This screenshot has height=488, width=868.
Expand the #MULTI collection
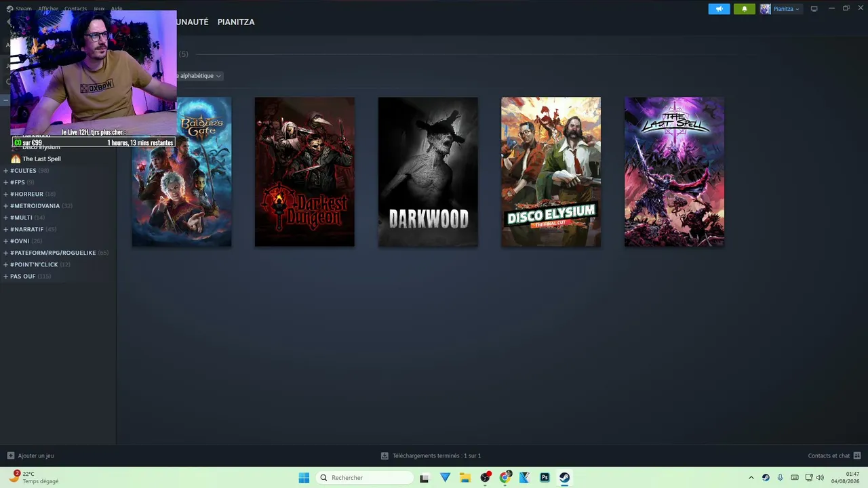tap(5, 218)
